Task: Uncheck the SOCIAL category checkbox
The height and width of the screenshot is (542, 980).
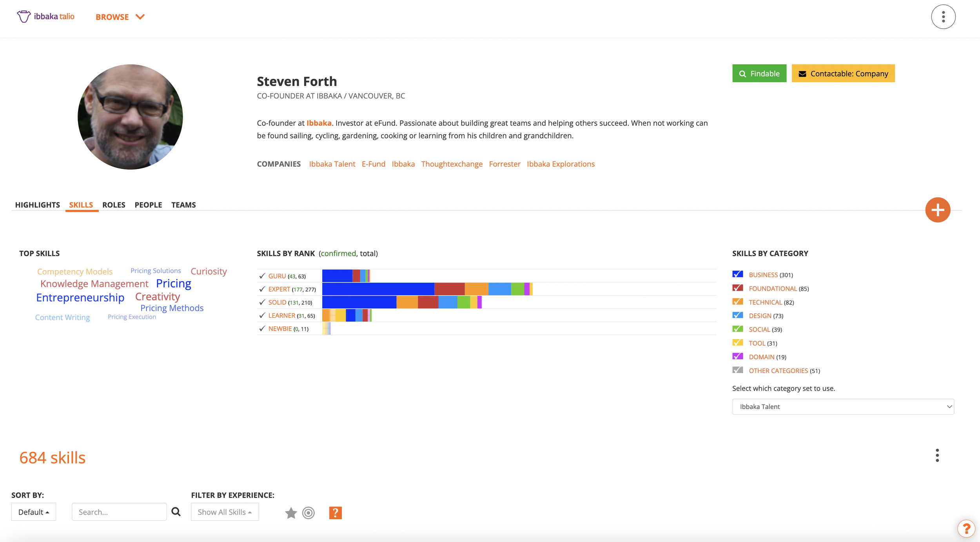Action: 738,329
